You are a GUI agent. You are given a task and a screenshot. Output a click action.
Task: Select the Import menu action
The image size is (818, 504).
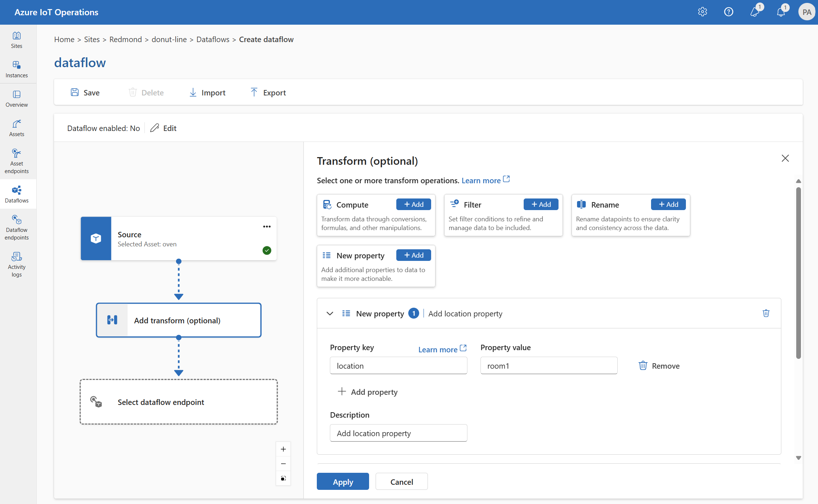208,92
